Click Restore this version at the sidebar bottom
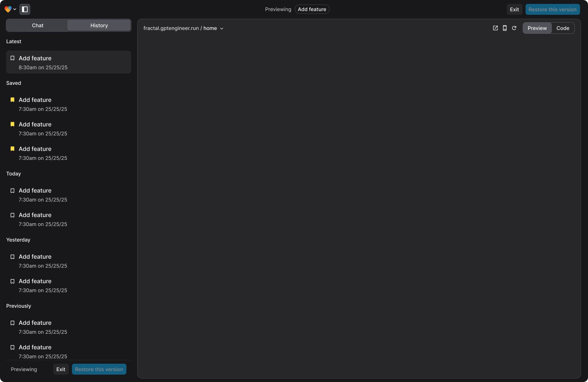The image size is (588, 382). 99,369
